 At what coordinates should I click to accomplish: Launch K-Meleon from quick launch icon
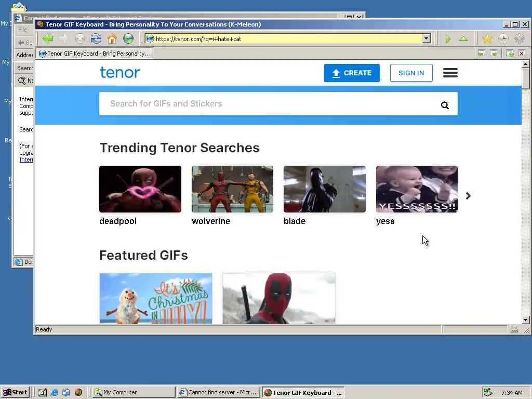pyautogui.click(x=78, y=392)
